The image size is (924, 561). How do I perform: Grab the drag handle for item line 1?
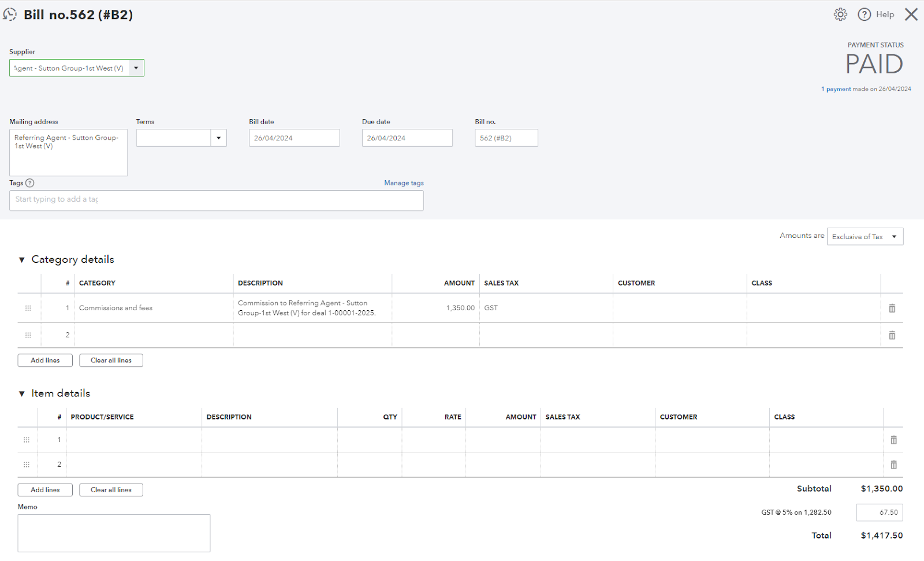tap(26, 440)
